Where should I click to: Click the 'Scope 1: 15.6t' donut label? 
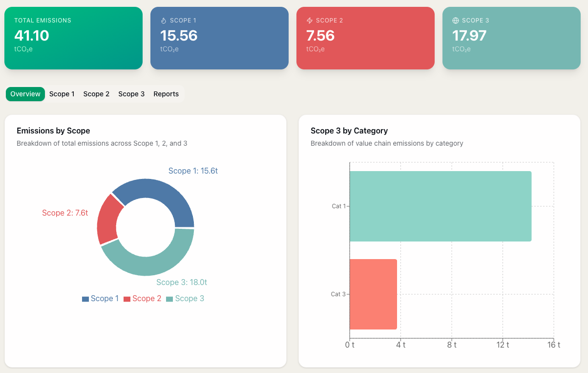point(193,171)
